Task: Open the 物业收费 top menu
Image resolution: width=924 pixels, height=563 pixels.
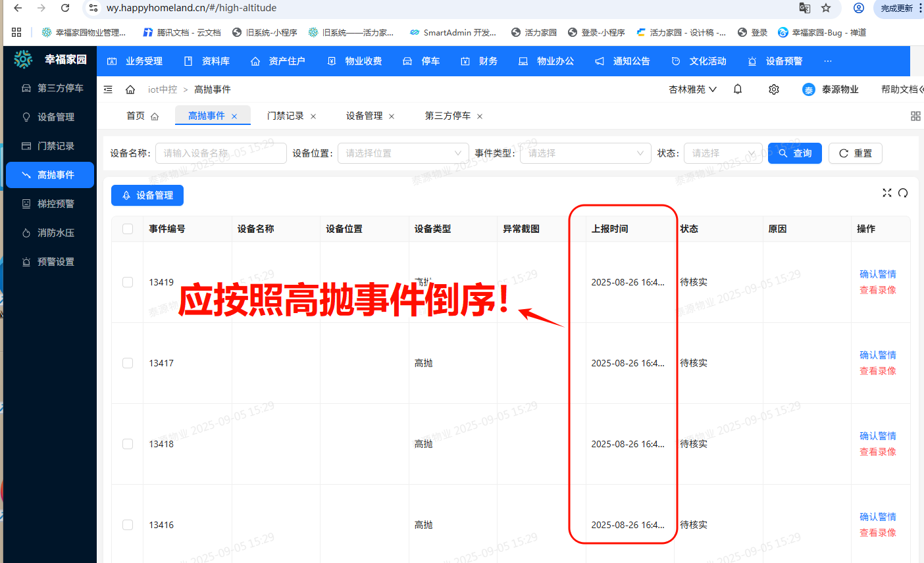Action: (x=355, y=61)
